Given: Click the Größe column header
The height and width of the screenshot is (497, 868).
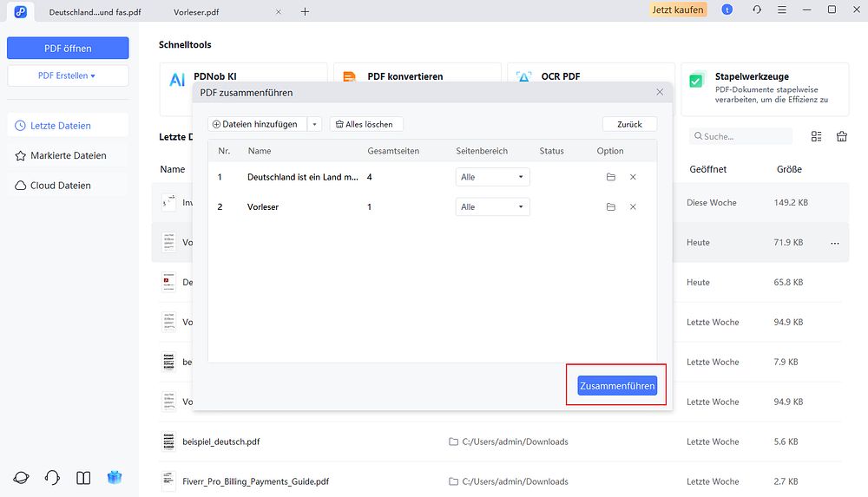Looking at the screenshot, I should (x=789, y=169).
